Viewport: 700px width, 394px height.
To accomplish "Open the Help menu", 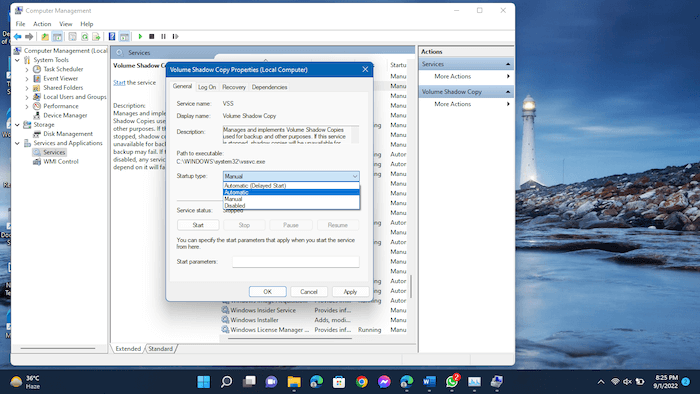I will [x=87, y=24].
